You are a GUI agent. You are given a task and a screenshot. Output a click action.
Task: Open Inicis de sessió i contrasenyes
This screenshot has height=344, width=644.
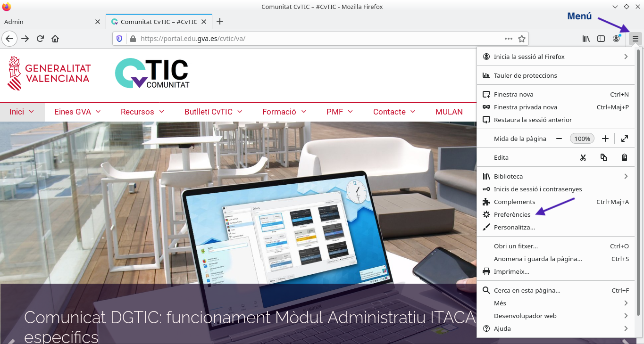click(x=556, y=189)
